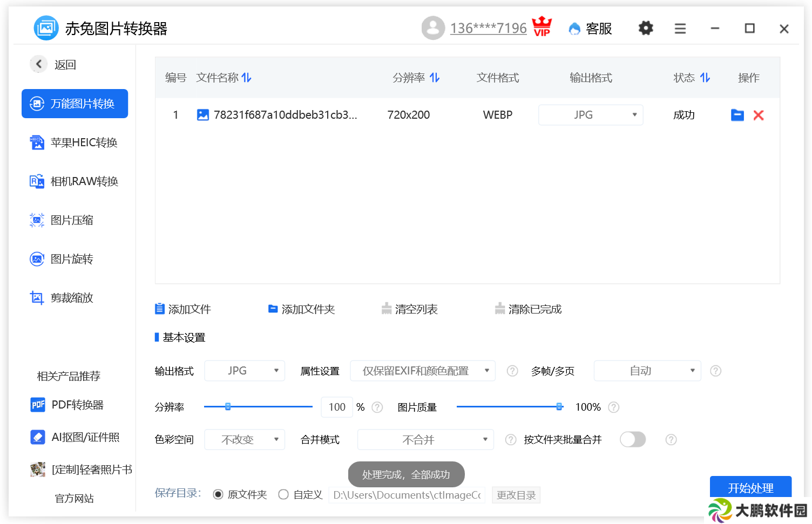Image resolution: width=812 pixels, height=524 pixels.
Task: Click 添加文件 button
Action: tap(183, 309)
